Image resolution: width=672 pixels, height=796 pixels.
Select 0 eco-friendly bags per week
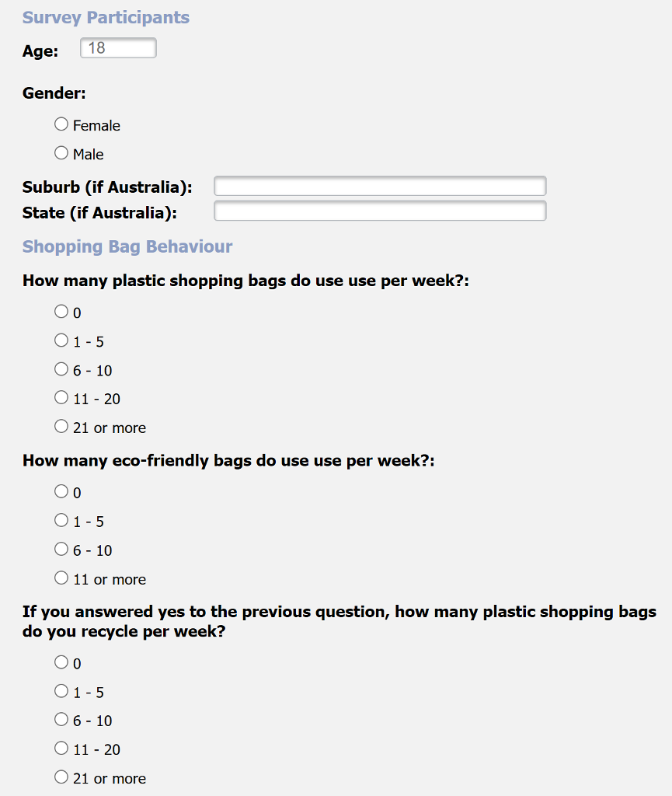pos(61,491)
